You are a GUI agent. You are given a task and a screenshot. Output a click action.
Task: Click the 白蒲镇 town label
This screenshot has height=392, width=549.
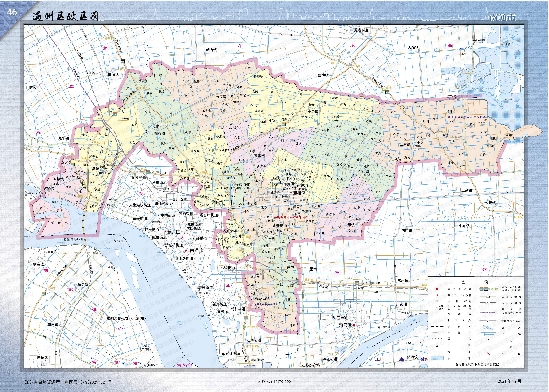pos(113,74)
